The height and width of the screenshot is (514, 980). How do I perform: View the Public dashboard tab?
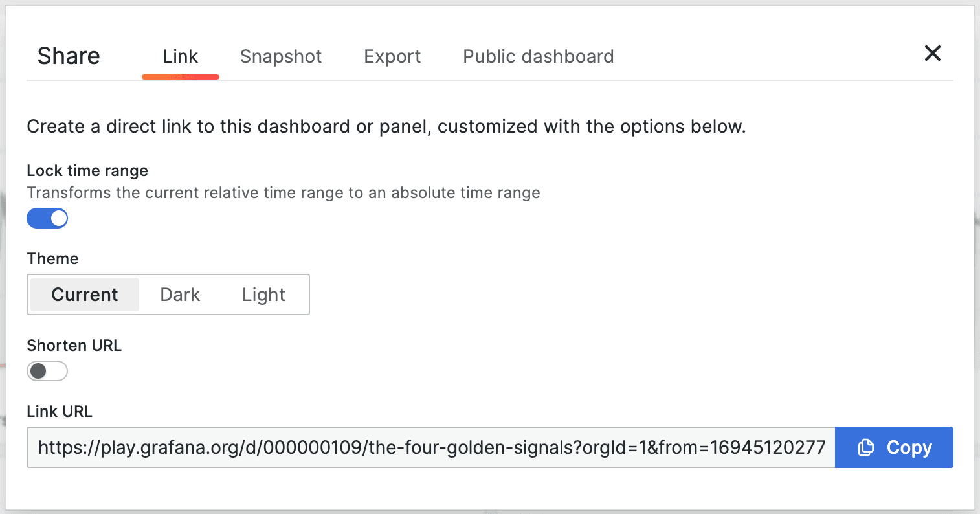(x=538, y=56)
